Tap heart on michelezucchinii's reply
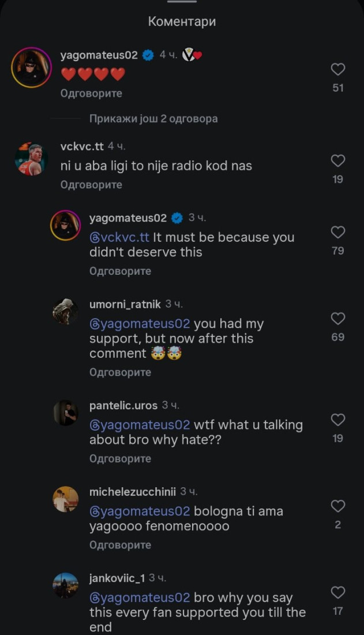The height and width of the screenshot is (635, 364). [x=338, y=506]
